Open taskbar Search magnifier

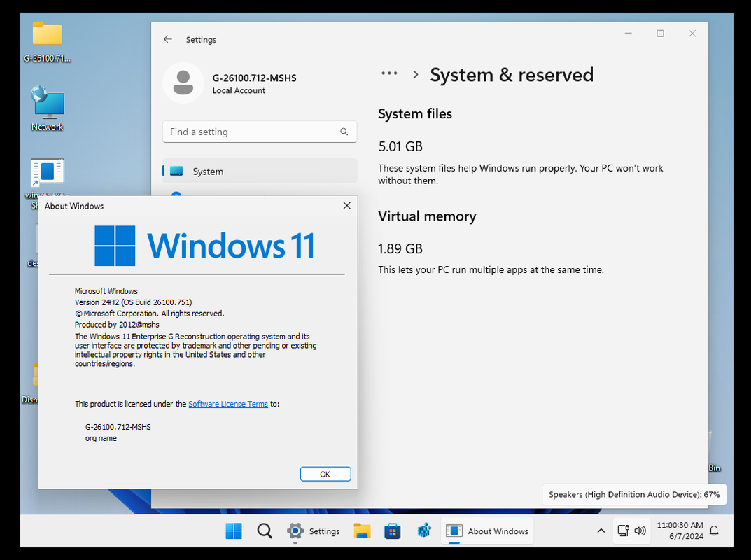point(265,531)
